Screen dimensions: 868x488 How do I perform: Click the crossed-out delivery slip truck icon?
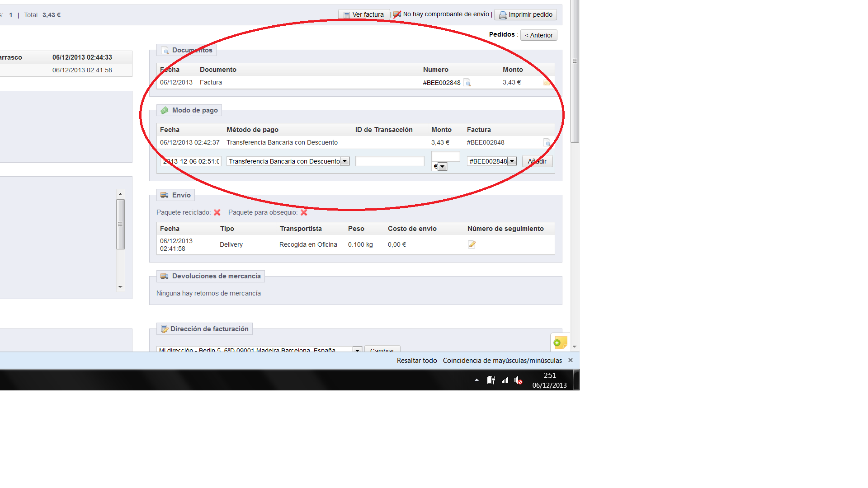(397, 14)
